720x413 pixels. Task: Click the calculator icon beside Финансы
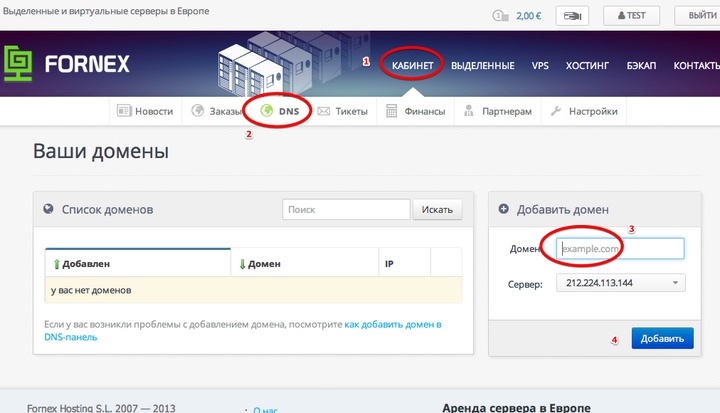click(x=391, y=111)
